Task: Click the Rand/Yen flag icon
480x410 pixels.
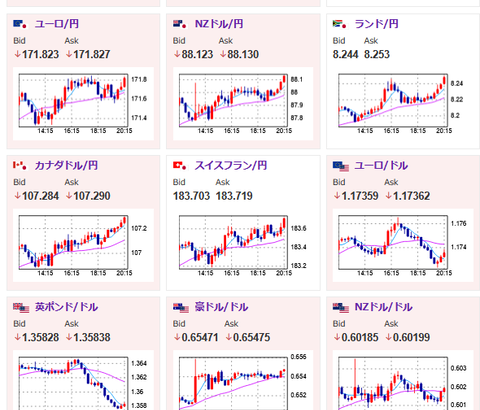Action: (339, 24)
